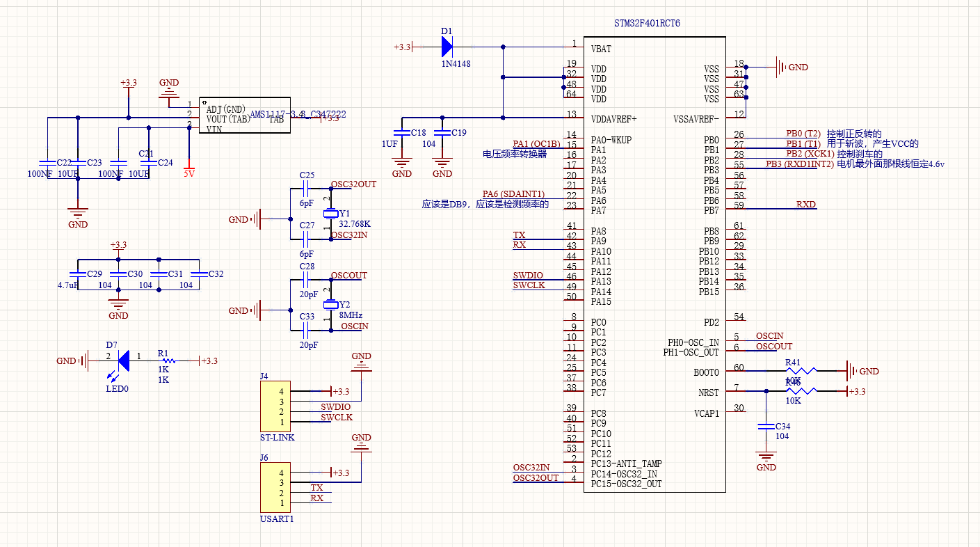Click OSC32OUT net label at PC15 pin
This screenshot has height=547, width=980.
tap(536, 478)
